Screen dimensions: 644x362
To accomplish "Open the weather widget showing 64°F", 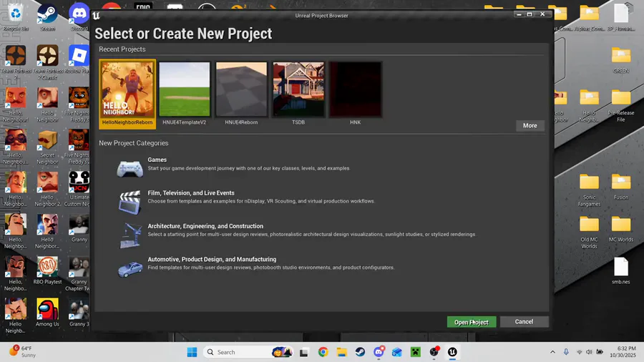I will coord(23,352).
